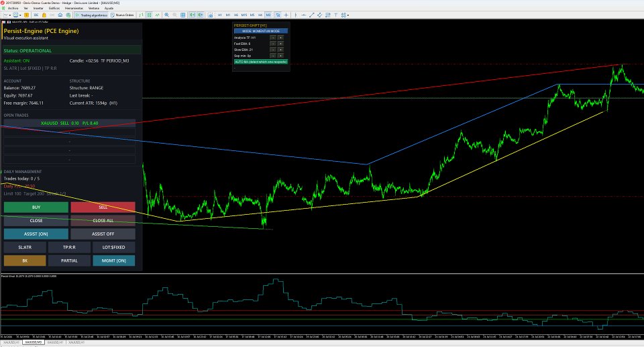Click the PARTIAL button
Viewport: 644px width, 347px height.
69,260
